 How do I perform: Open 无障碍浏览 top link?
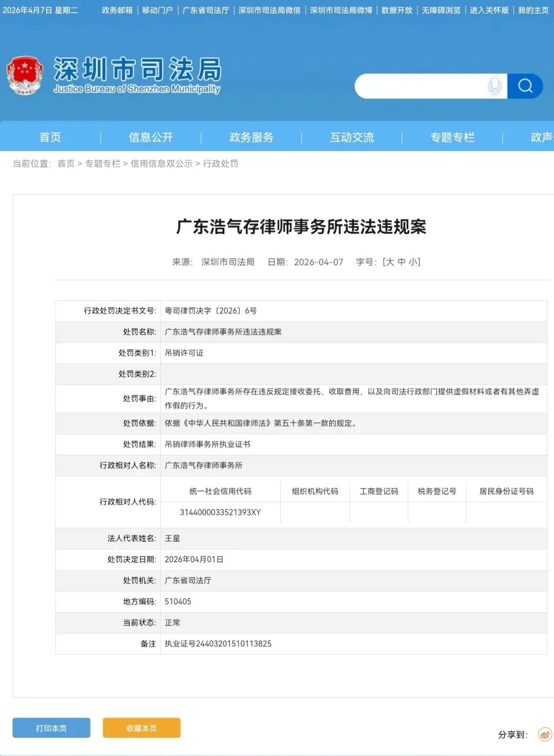pyautogui.click(x=441, y=10)
